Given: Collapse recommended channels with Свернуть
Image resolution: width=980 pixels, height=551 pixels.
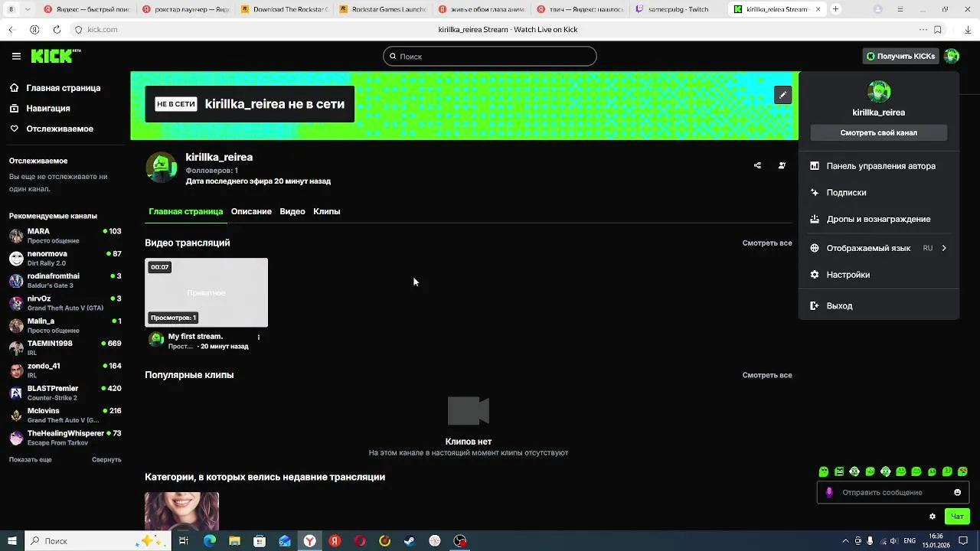Looking at the screenshot, I should [x=106, y=459].
